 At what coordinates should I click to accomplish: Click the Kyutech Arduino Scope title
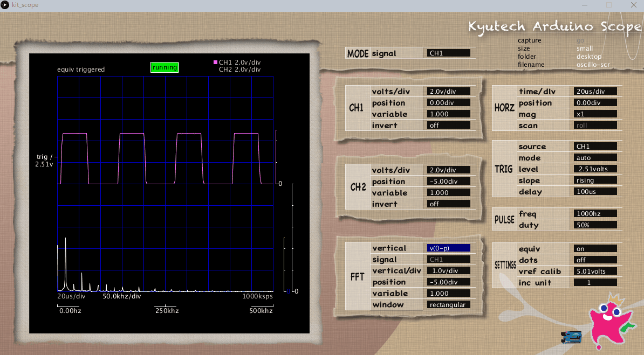tap(554, 27)
